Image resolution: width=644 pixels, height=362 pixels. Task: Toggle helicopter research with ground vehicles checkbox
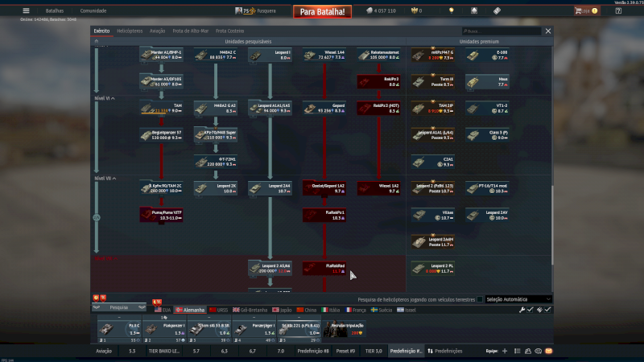click(480, 299)
